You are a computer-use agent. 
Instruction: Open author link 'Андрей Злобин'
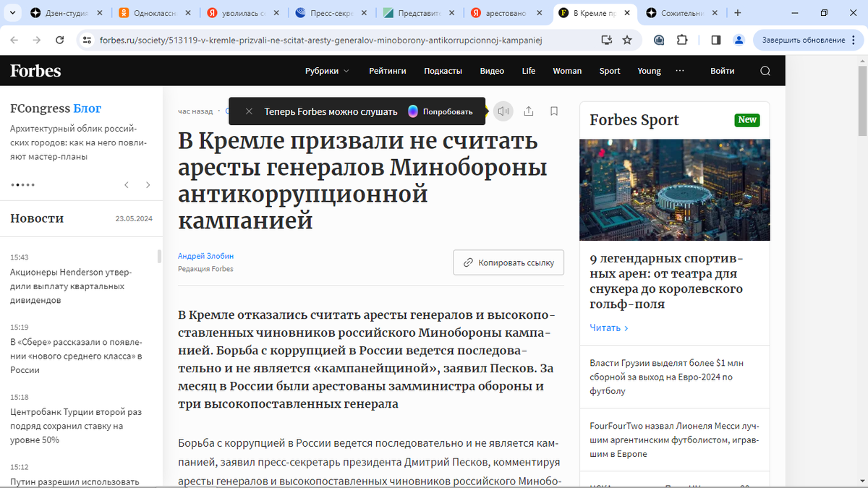point(206,256)
